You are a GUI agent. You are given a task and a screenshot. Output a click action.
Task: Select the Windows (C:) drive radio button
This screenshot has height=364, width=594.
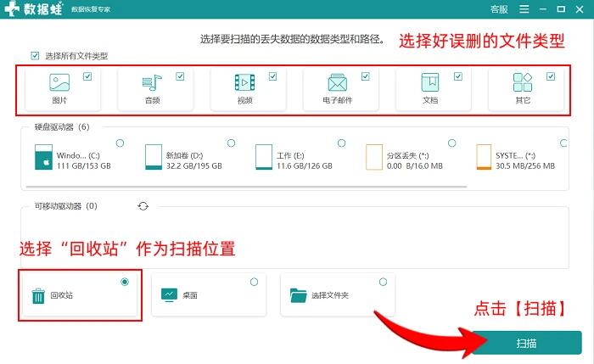pyautogui.click(x=120, y=143)
